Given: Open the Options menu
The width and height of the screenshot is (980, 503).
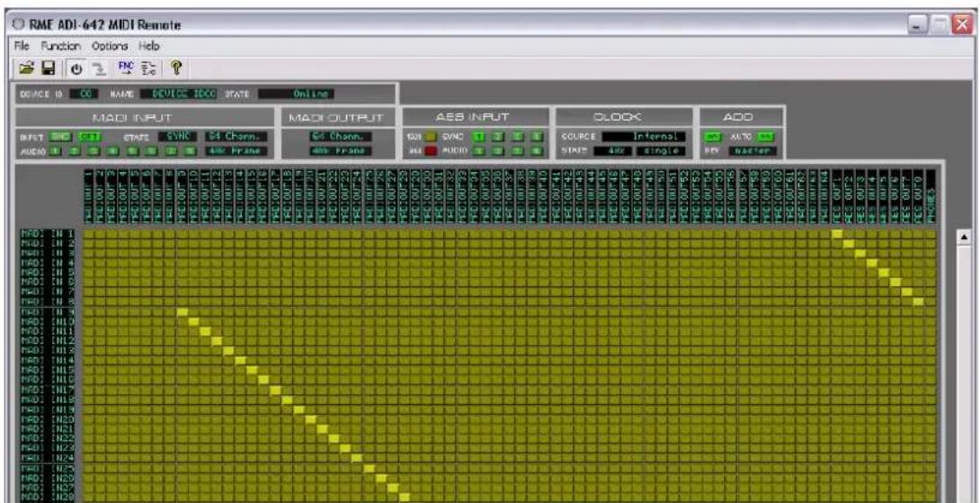Looking at the screenshot, I should [x=110, y=46].
